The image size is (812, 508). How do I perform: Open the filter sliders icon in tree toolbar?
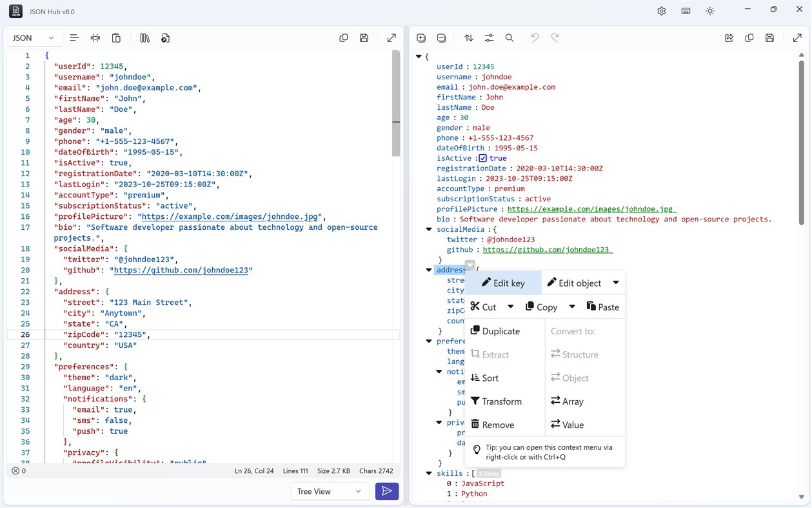tap(490, 38)
